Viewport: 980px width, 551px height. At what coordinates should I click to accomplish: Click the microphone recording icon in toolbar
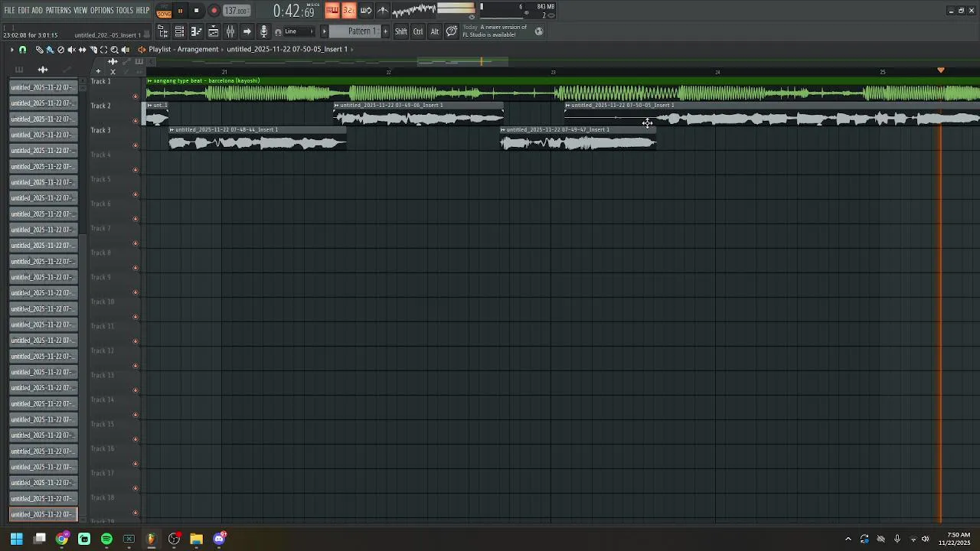pos(263,31)
